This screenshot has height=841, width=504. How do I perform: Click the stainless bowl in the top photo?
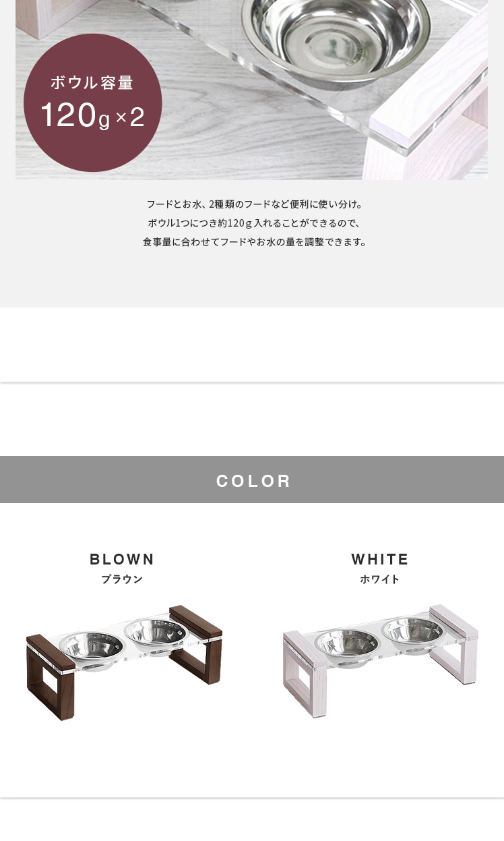point(336,34)
